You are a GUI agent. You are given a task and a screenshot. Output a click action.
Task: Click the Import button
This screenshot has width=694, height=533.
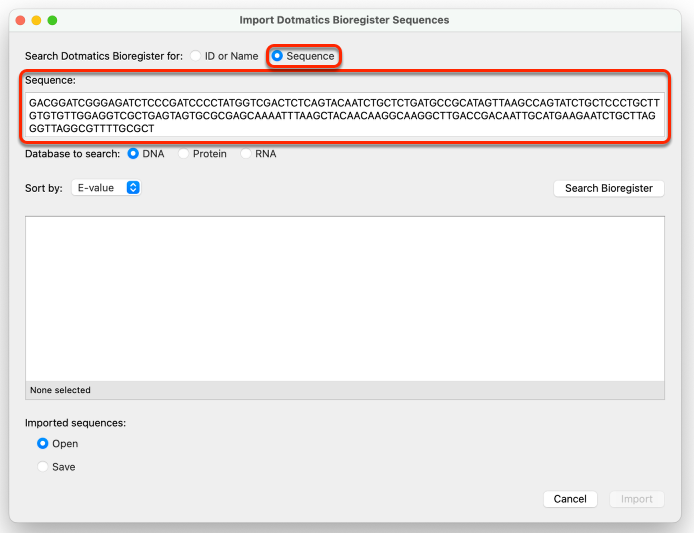coord(636,499)
